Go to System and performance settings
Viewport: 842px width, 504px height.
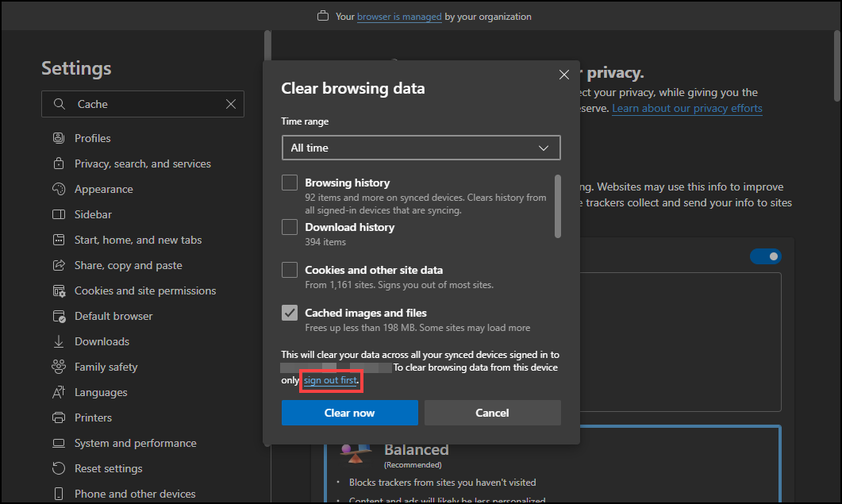click(x=135, y=443)
